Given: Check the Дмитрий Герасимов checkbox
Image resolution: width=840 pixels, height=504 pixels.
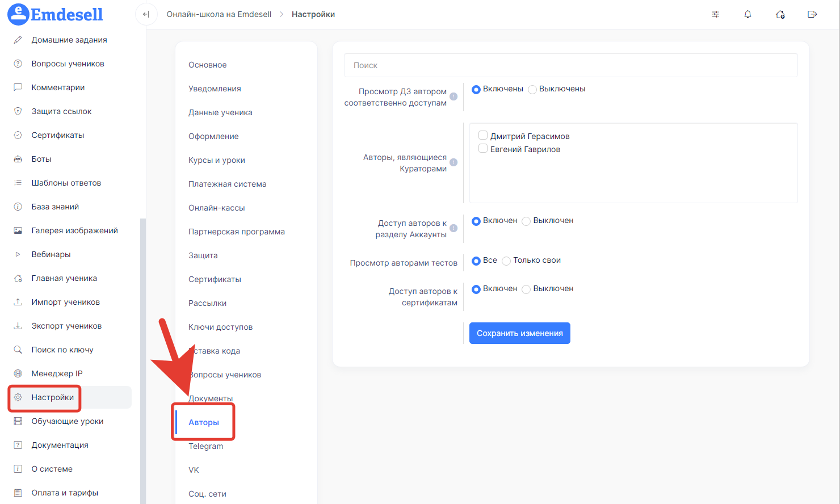Looking at the screenshot, I should pyautogui.click(x=483, y=135).
